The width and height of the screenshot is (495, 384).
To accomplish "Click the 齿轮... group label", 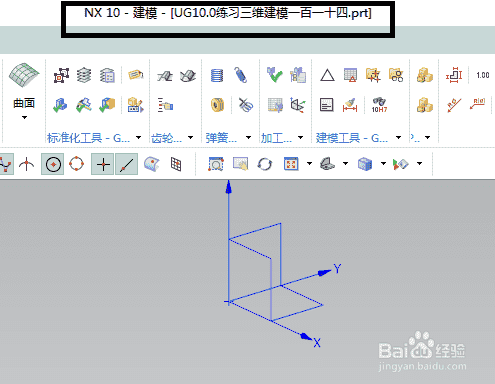I will coord(166,138).
